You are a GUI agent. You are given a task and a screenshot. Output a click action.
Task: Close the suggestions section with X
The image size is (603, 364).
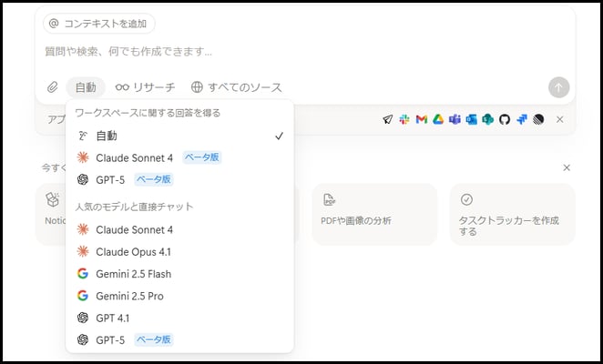567,167
